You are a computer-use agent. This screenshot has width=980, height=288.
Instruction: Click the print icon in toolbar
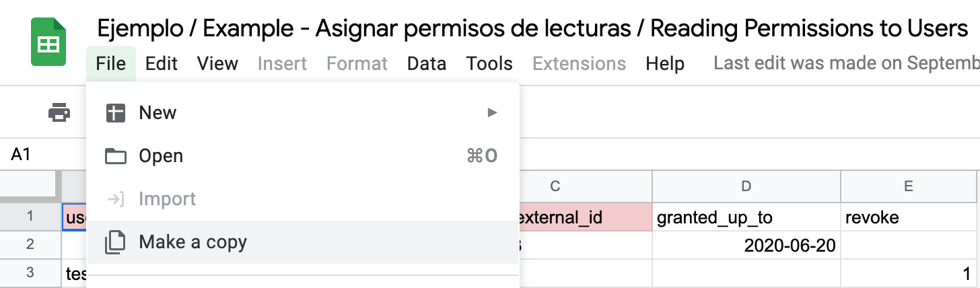pyautogui.click(x=59, y=112)
